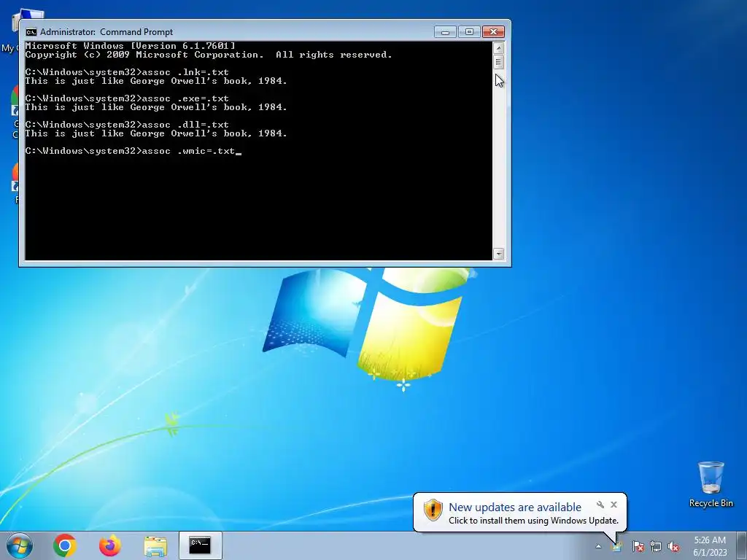Select the Command Prompt taskbar button
747x560 pixels.
[x=200, y=545]
